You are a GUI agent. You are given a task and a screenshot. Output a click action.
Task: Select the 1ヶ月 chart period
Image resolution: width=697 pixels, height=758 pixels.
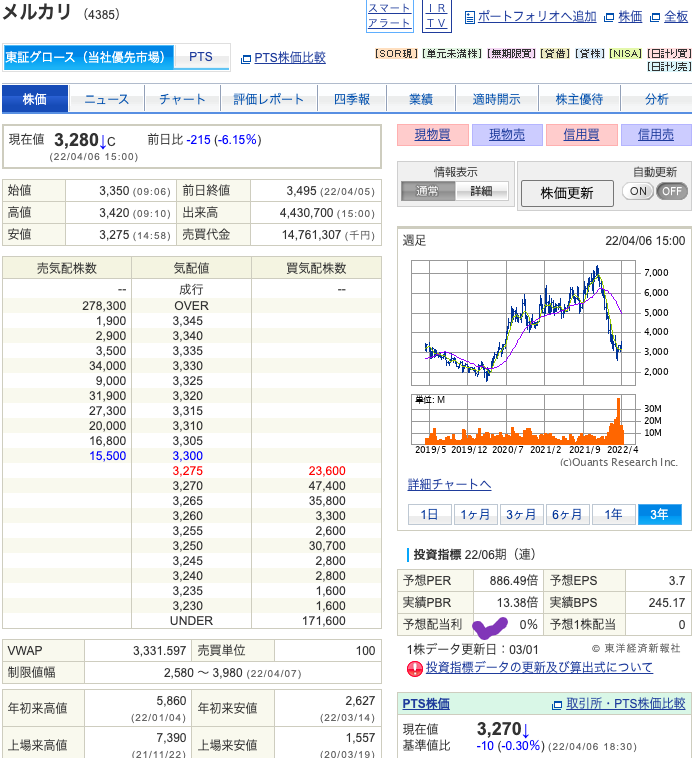pos(476,514)
